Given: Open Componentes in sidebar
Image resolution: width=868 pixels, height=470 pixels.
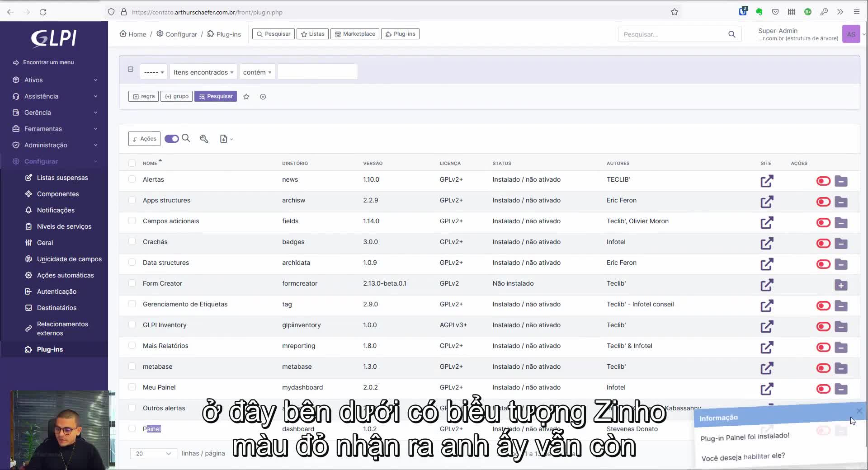Looking at the screenshot, I should pyautogui.click(x=58, y=194).
